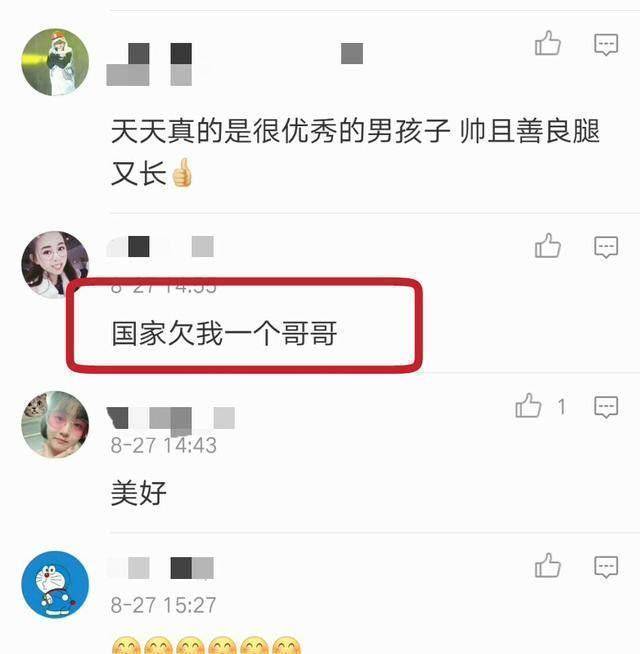Reply to the 美好 comment
This screenshot has height=654, width=640.
pos(606,407)
